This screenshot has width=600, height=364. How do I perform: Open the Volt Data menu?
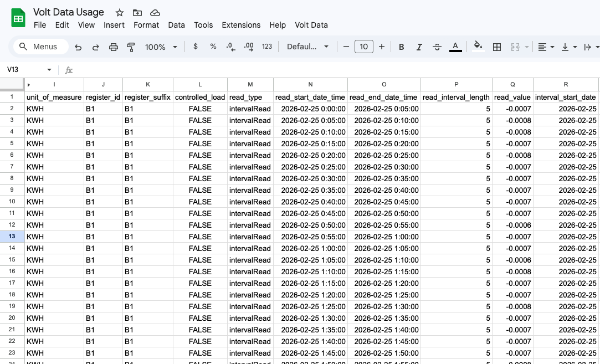pyautogui.click(x=310, y=25)
